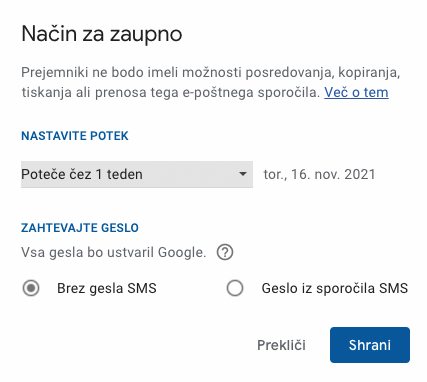Click the expiry date 'tor., 16. nov. 2021'
This screenshot has height=382, width=427.
point(319,174)
